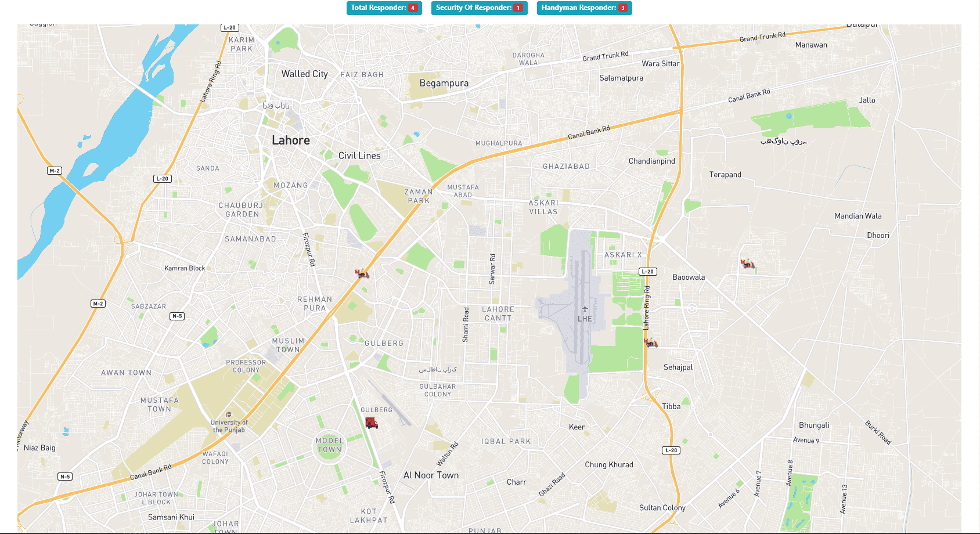
Task: Click the Samanabad label
Action: pyautogui.click(x=251, y=239)
